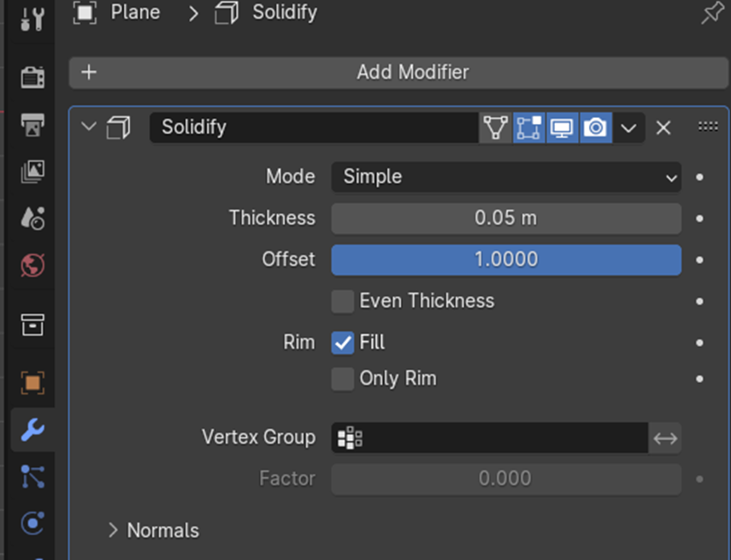731x560 pixels.
Task: Toggle Solidify modifier viewport display
Action: [562, 127]
